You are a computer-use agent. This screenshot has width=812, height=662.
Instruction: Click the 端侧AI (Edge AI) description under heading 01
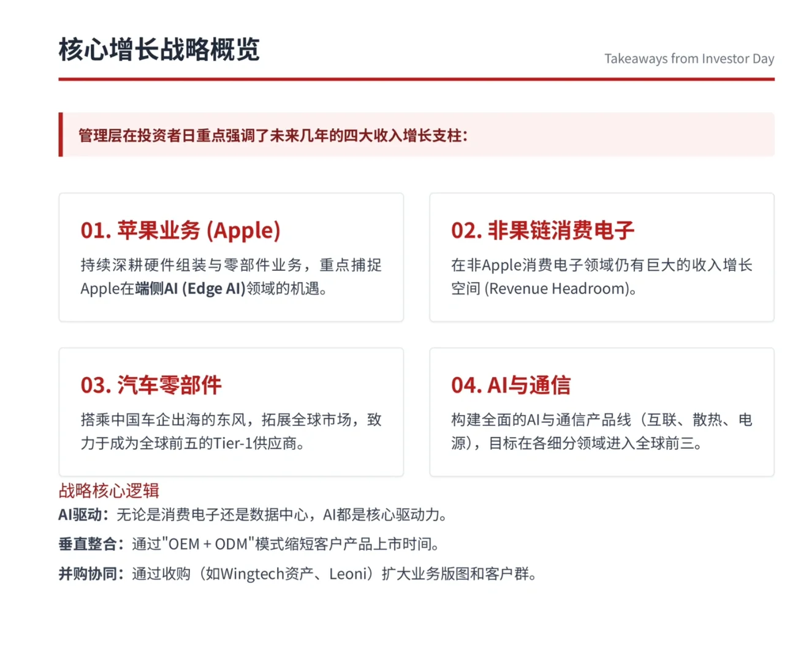pyautogui.click(x=231, y=277)
